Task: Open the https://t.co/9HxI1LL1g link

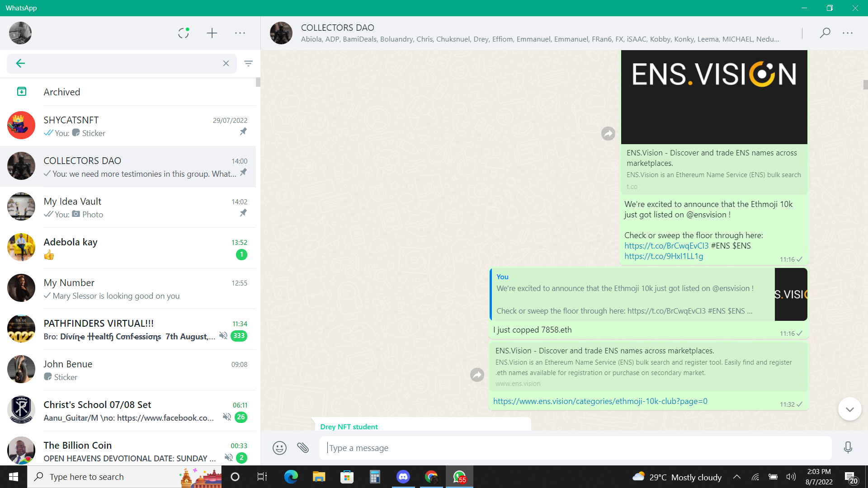Action: [x=664, y=256]
